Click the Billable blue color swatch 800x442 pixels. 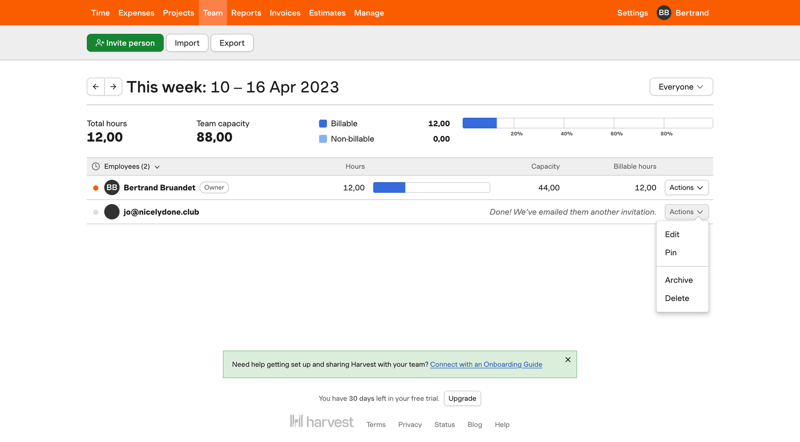(x=322, y=124)
